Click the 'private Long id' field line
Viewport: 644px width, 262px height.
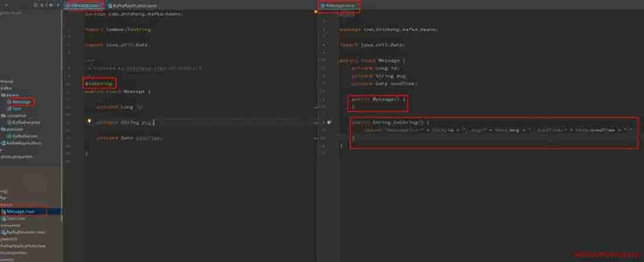(x=119, y=107)
